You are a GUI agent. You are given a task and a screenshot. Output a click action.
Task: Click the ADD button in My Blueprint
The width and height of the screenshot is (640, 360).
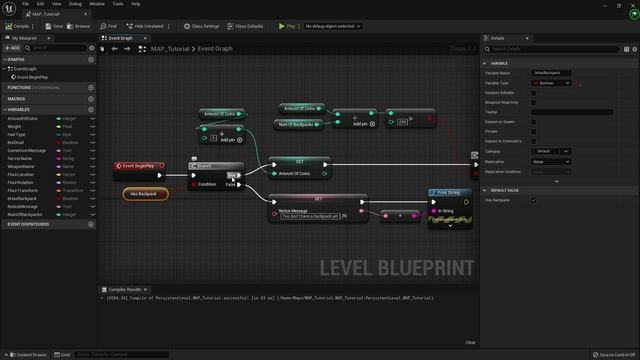[x=12, y=48]
